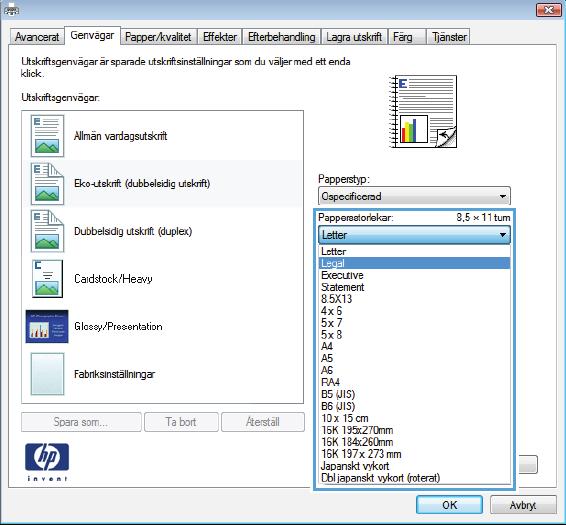Viewport: 566px width, 525px height.
Task: Go to the Färg tab
Action: 402,37
